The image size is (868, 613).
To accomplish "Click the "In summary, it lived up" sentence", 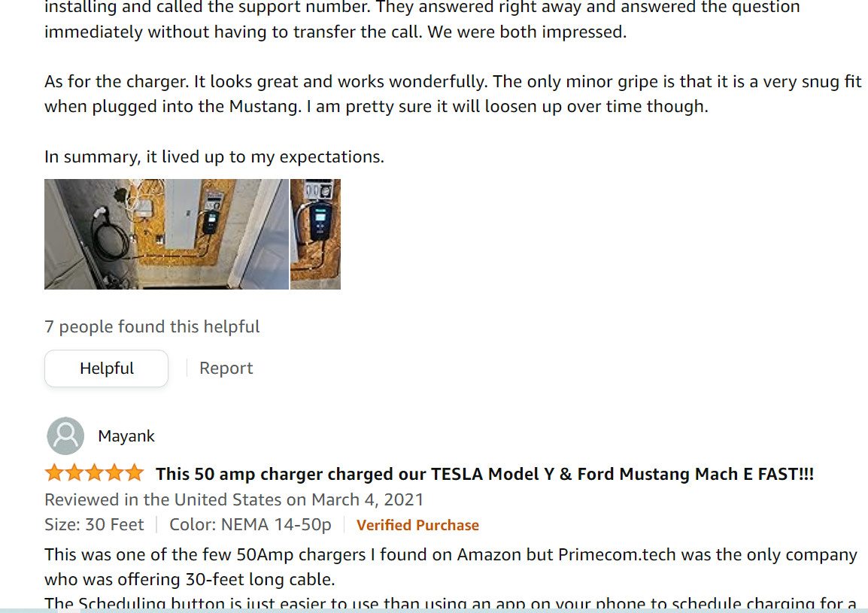I will 214,157.
